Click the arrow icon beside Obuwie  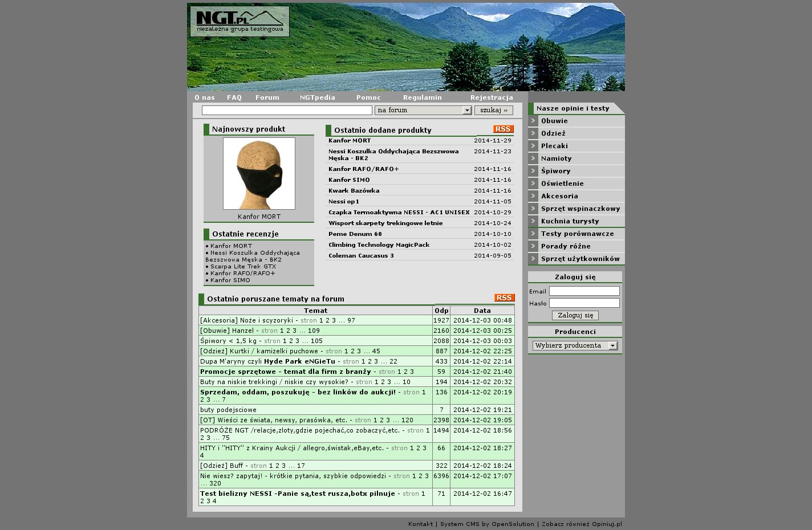pyautogui.click(x=533, y=121)
